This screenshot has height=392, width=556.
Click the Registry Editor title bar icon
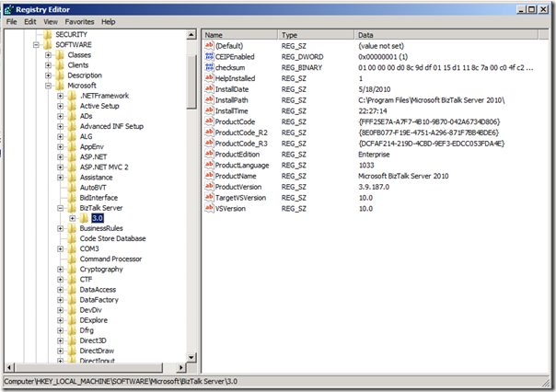coord(9,9)
